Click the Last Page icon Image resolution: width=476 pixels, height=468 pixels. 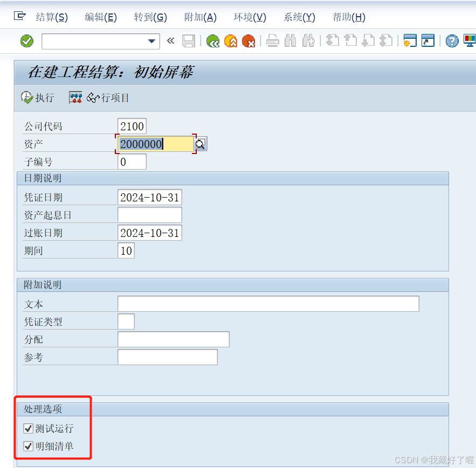click(x=386, y=40)
